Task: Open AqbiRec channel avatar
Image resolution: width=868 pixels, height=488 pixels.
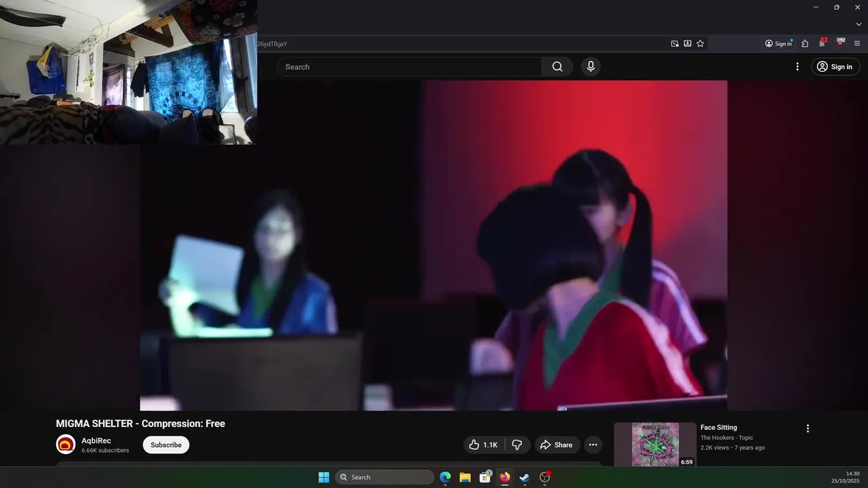Action: [x=66, y=445]
